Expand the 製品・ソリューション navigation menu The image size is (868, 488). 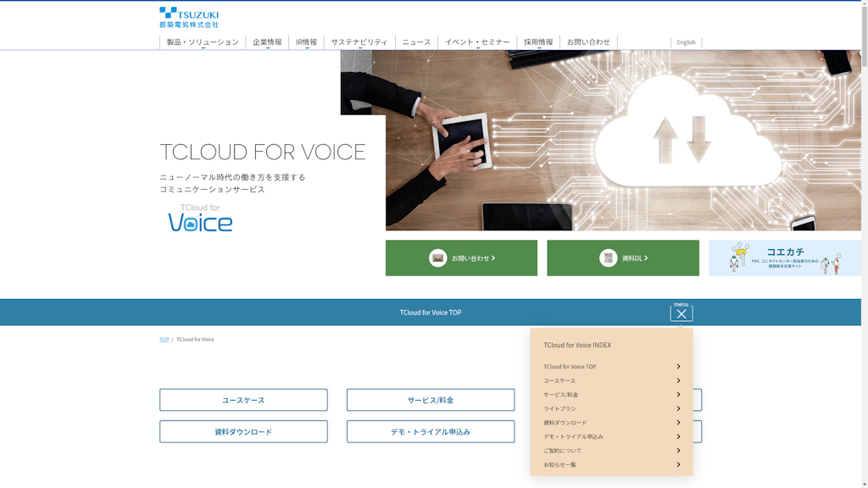tap(203, 42)
